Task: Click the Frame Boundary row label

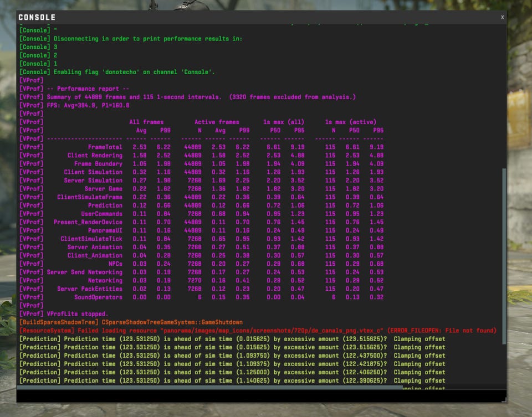Action: point(98,164)
